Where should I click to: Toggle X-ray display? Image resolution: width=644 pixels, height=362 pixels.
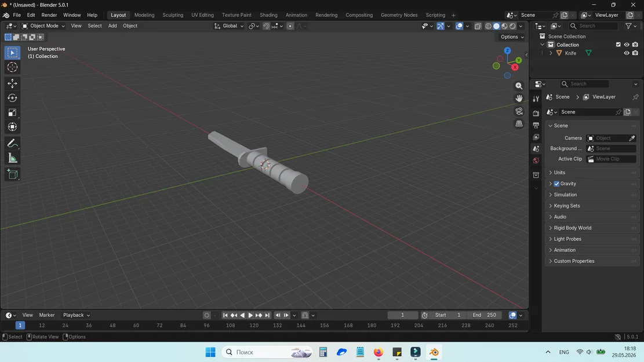pyautogui.click(x=478, y=26)
